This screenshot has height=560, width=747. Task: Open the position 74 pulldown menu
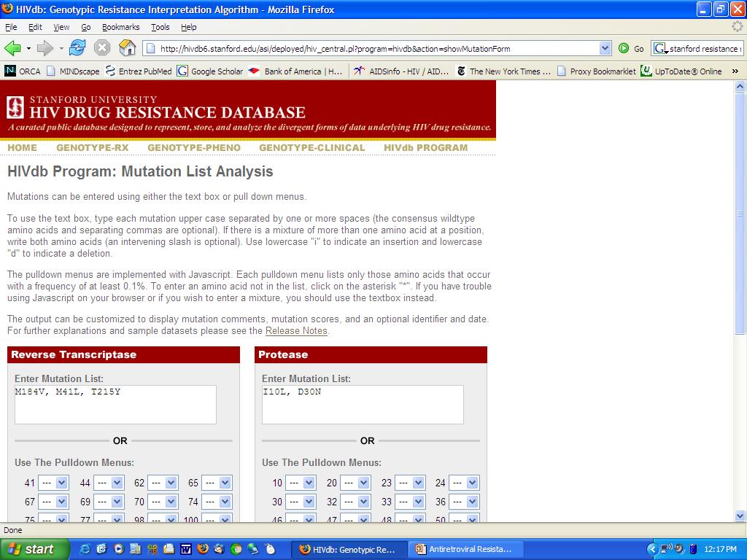pos(217,502)
